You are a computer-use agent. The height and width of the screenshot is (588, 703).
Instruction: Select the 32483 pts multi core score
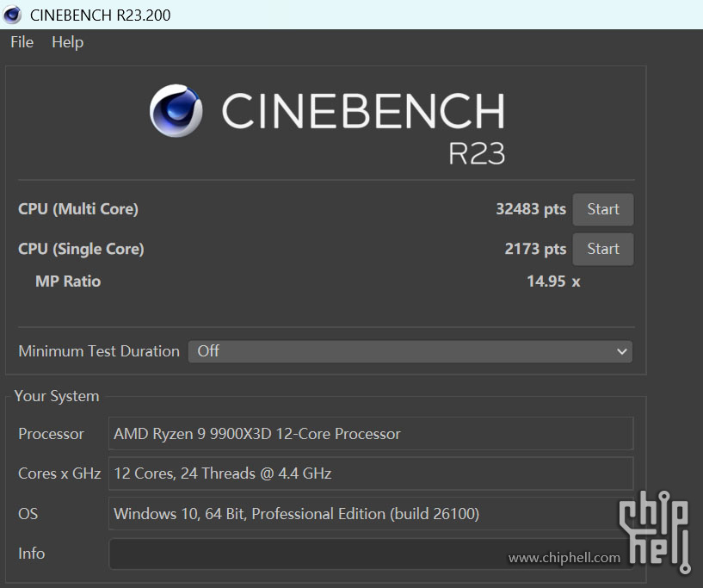pos(531,209)
